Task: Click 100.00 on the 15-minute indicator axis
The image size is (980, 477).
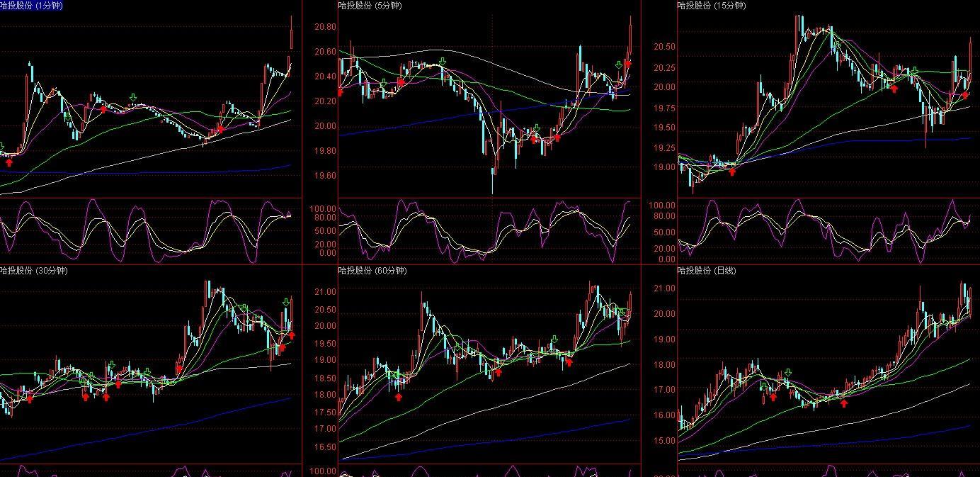Action: (x=662, y=205)
